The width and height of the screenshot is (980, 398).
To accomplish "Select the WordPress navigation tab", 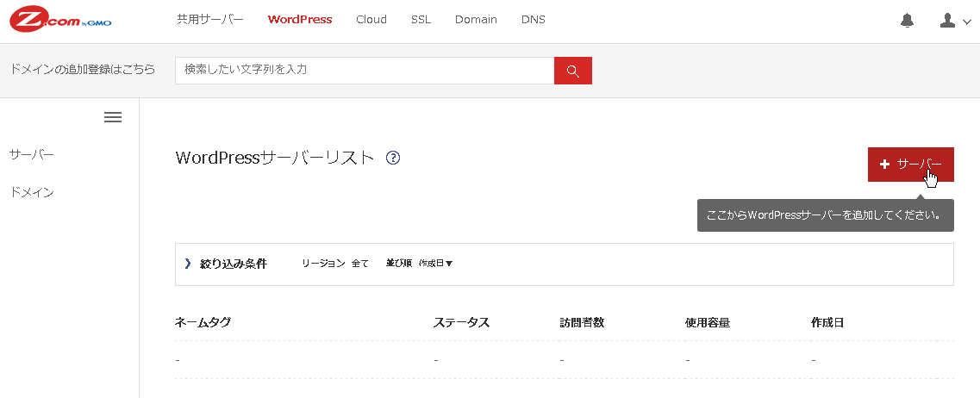I will (300, 19).
